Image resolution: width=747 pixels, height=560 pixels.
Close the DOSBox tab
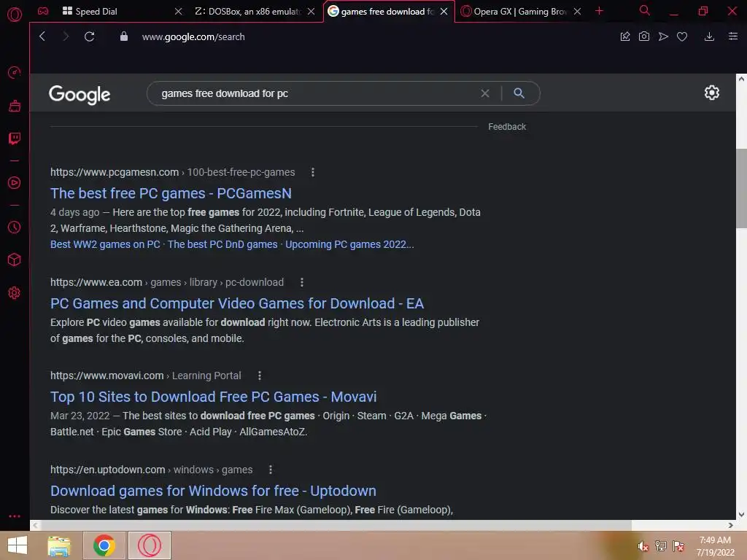pos(311,11)
